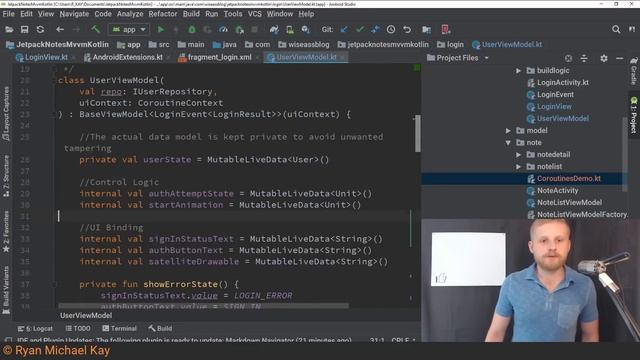Click Attach debugger to process icon

coord(240,29)
